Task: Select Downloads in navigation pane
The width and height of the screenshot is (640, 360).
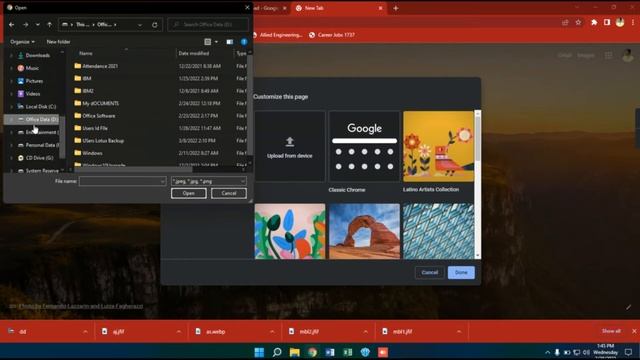Action: 38,56
